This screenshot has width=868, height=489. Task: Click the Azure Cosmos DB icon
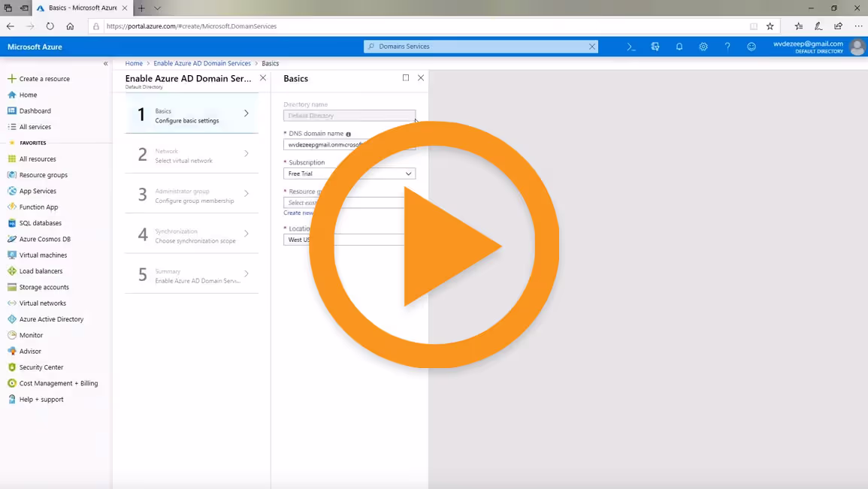(x=11, y=239)
